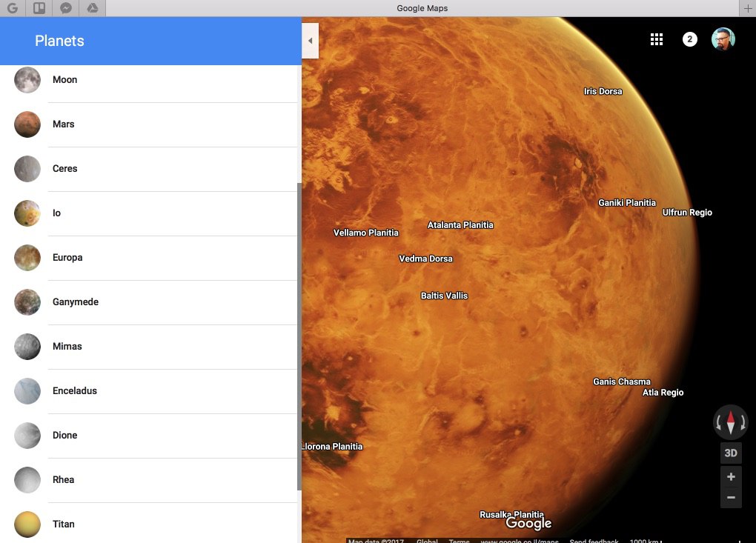
Task: Click the Europa thumbnail image
Action: point(27,258)
